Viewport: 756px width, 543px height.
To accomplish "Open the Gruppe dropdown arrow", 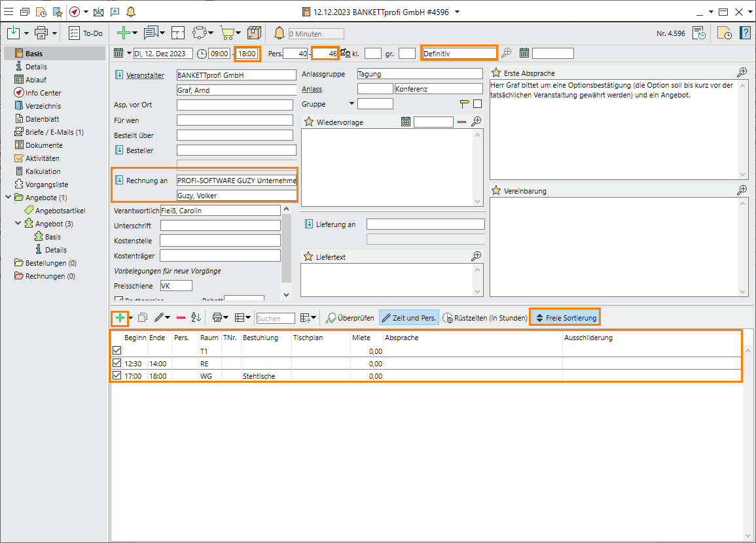I will point(351,103).
